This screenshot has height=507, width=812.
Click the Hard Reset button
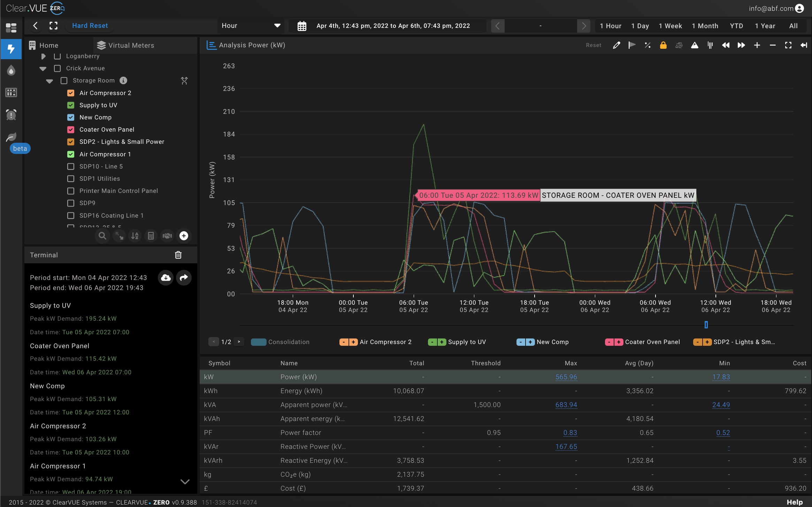tap(90, 26)
